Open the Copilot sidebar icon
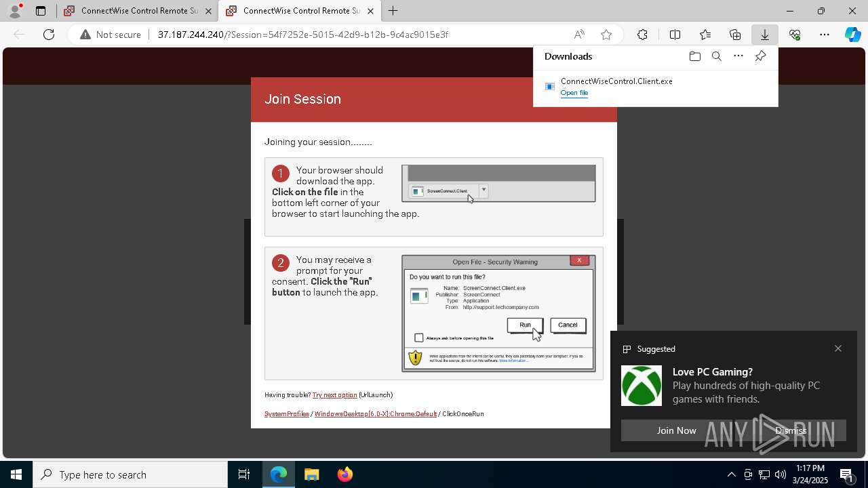This screenshot has width=868, height=488. (x=853, y=35)
